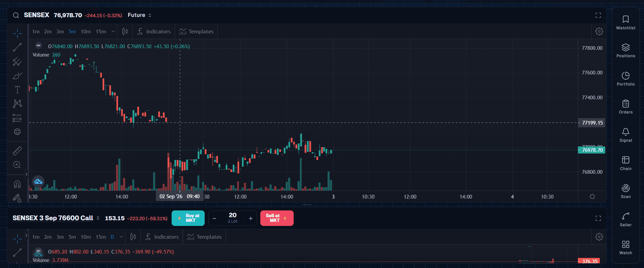Open Indicators in bottom chart
644x268 pixels.
pyautogui.click(x=162, y=237)
